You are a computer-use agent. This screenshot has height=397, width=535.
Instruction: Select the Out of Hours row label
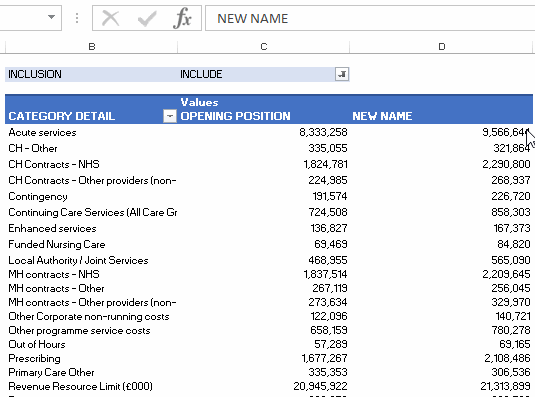pyautogui.click(x=37, y=344)
